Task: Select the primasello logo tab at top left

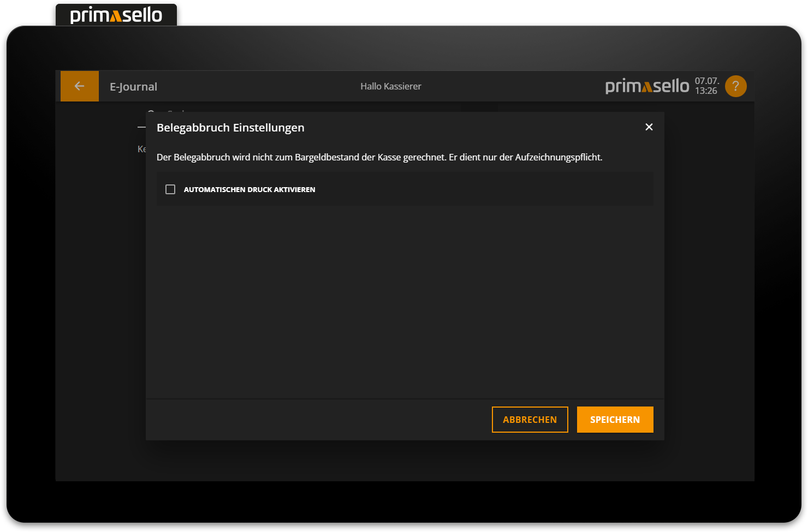Action: tap(116, 15)
